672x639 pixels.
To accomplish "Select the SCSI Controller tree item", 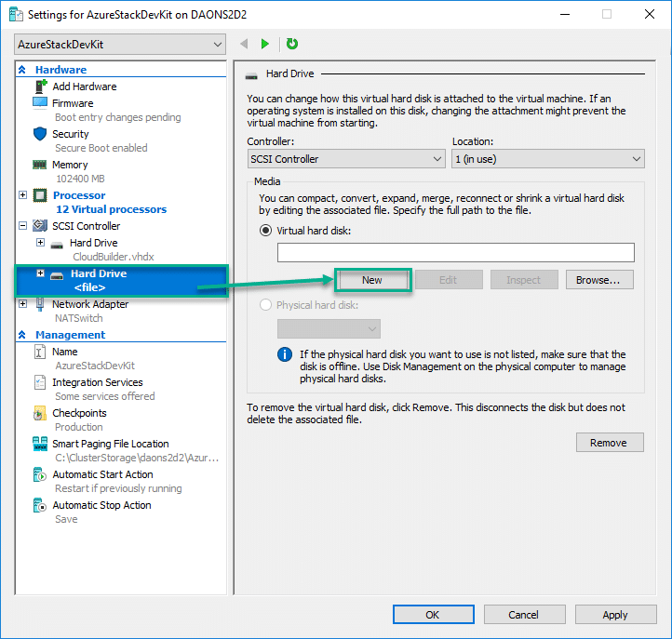I will coord(87,226).
